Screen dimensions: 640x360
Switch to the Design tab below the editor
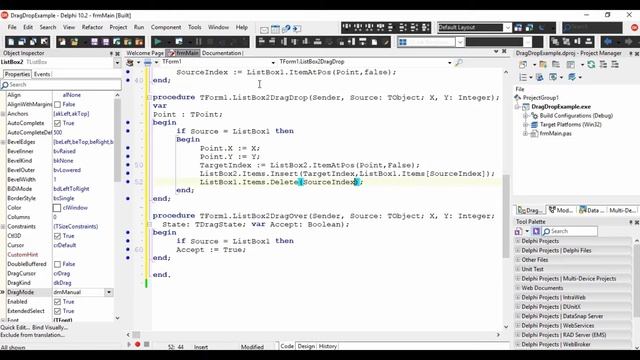(306, 346)
